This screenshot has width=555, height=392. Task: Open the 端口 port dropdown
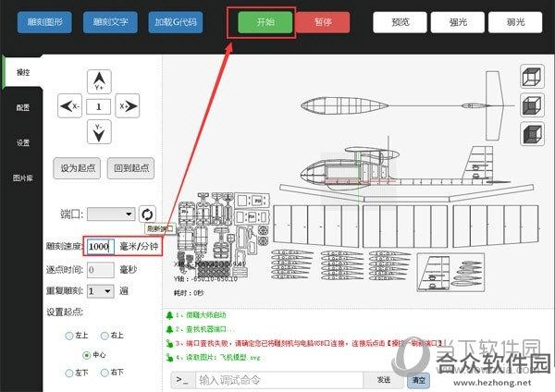(x=111, y=214)
